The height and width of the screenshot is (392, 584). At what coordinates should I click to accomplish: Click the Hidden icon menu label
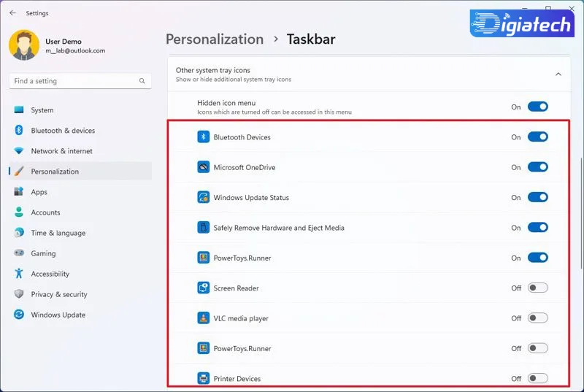pyautogui.click(x=226, y=103)
